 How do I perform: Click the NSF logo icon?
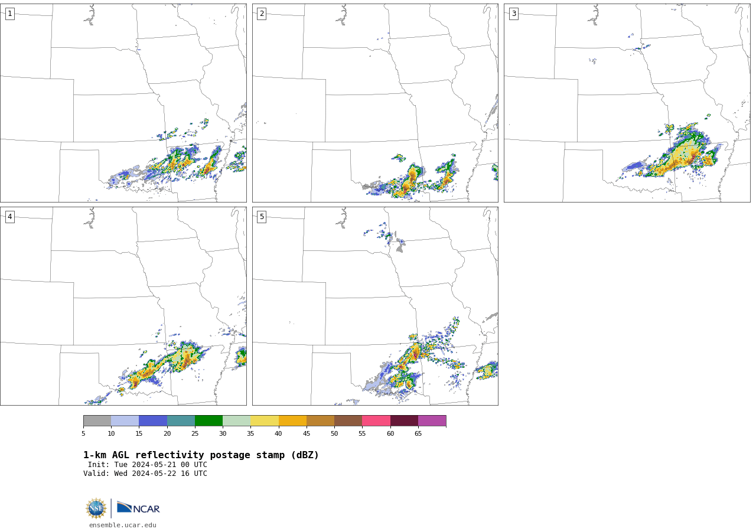96,508
